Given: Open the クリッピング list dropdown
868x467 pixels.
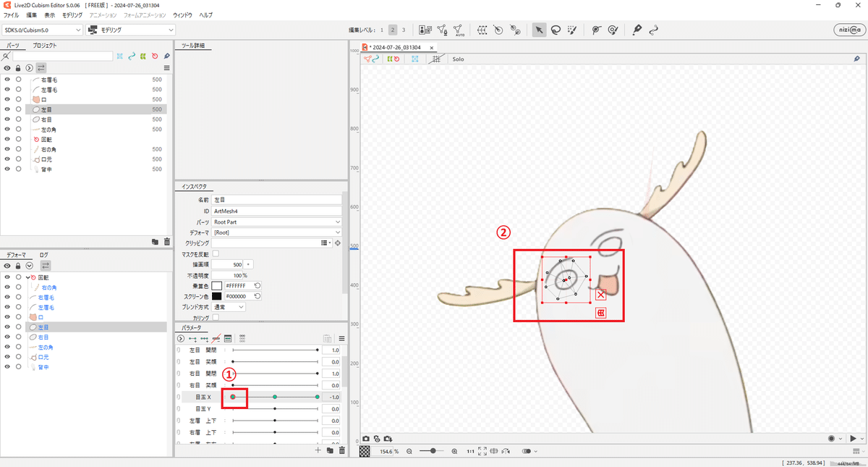Looking at the screenshot, I should pyautogui.click(x=326, y=243).
